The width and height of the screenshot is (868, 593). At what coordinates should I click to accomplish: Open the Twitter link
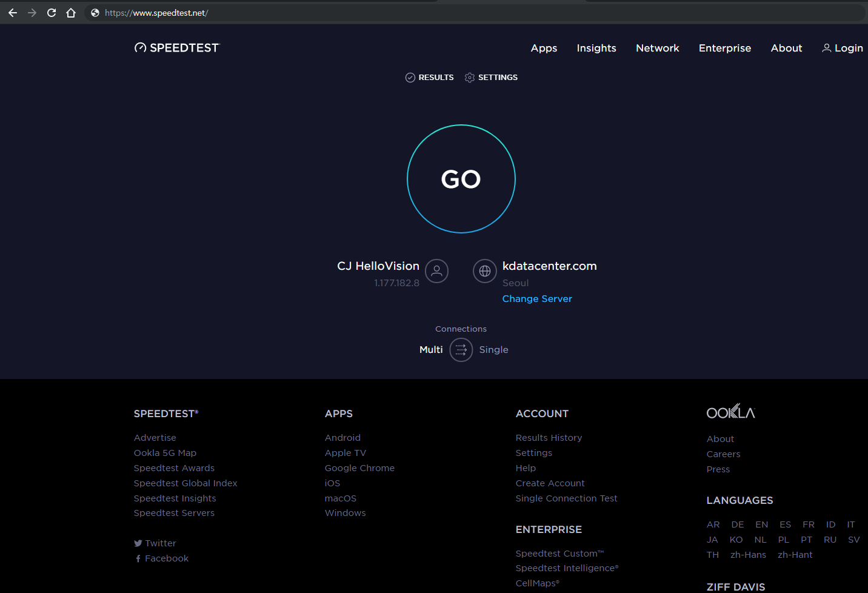click(155, 543)
